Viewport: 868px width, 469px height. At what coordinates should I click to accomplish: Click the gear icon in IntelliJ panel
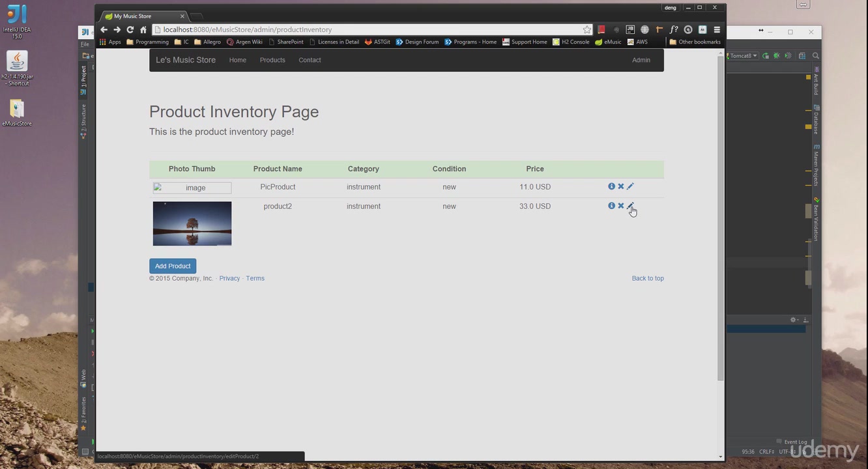tap(794, 320)
